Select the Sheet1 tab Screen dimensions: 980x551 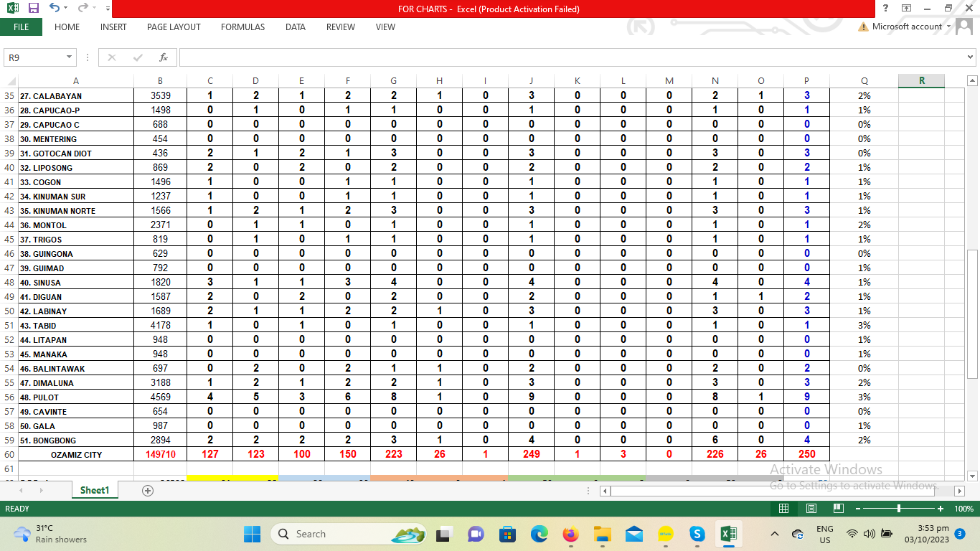[94, 491]
